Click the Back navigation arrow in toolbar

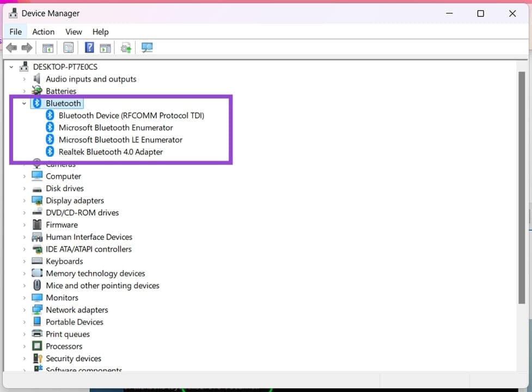tap(11, 47)
